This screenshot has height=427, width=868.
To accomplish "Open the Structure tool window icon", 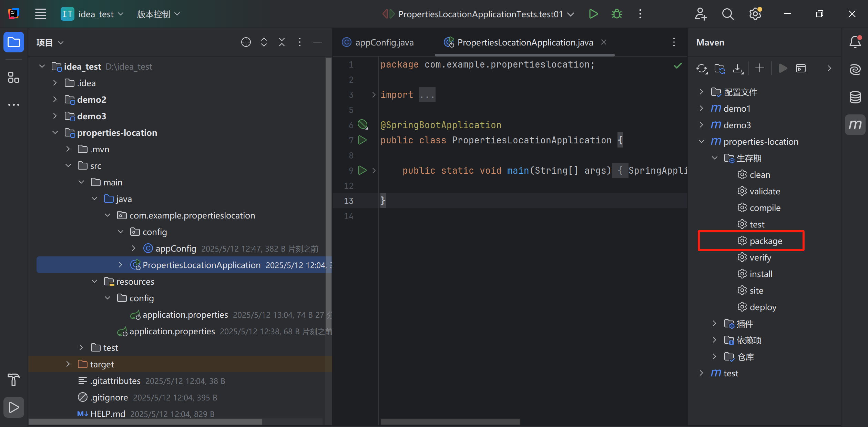I will (13, 77).
